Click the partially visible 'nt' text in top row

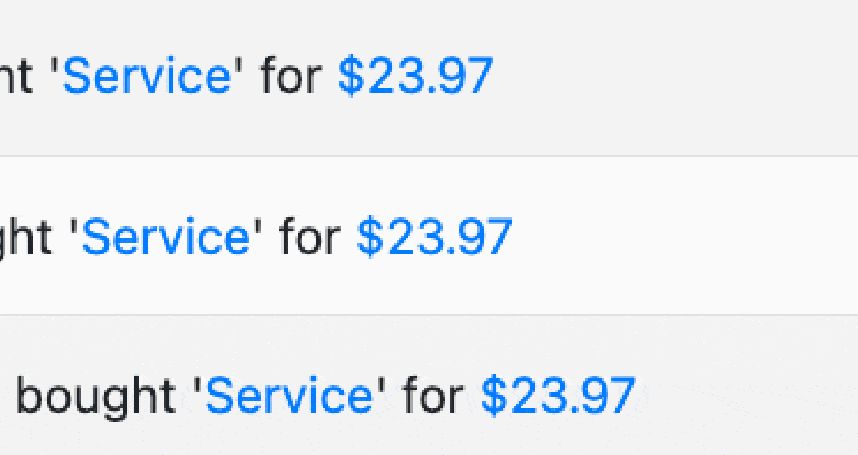pos(16,77)
